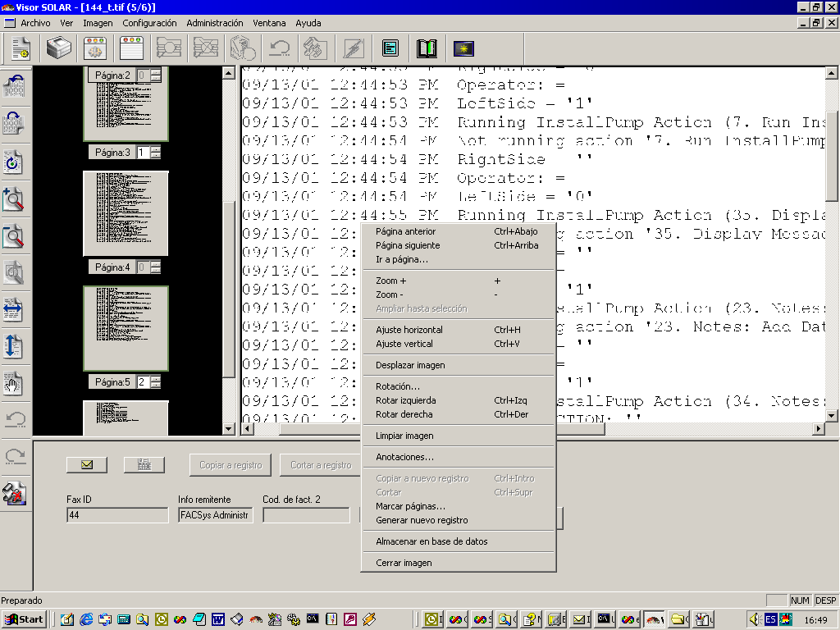Click the vertical fit arrows icon
The width and height of the screenshot is (840, 630).
click(x=14, y=346)
